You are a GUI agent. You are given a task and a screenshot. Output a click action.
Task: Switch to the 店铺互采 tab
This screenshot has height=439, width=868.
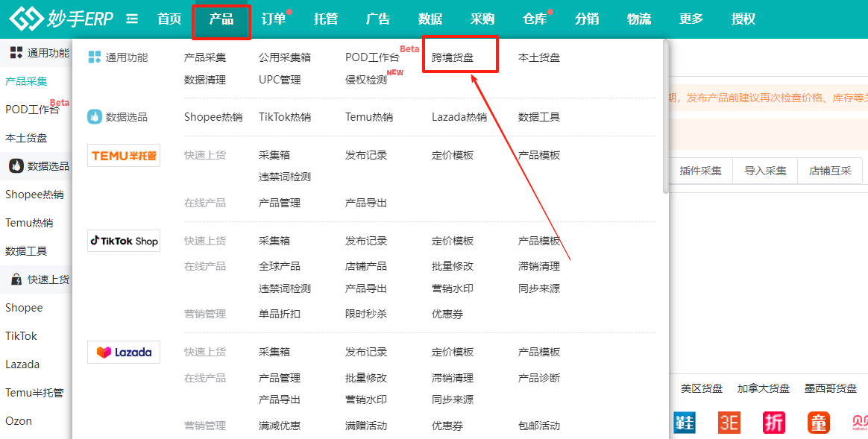pyautogui.click(x=830, y=171)
